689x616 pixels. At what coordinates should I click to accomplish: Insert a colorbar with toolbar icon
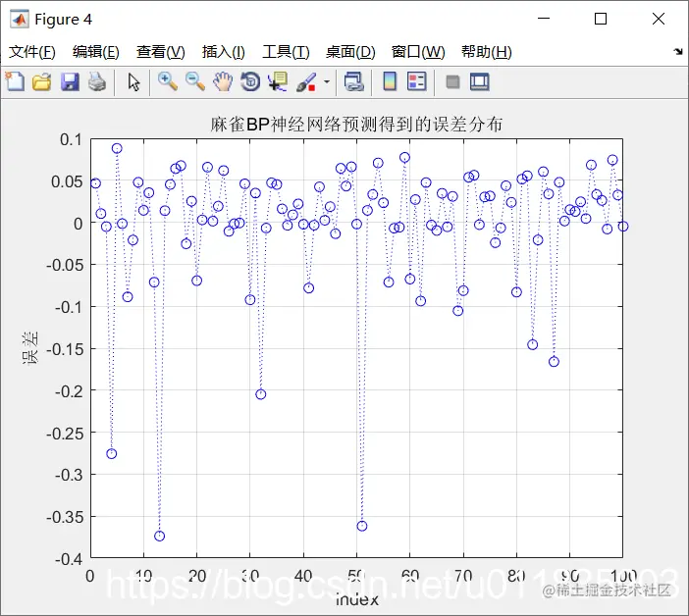[x=390, y=82]
